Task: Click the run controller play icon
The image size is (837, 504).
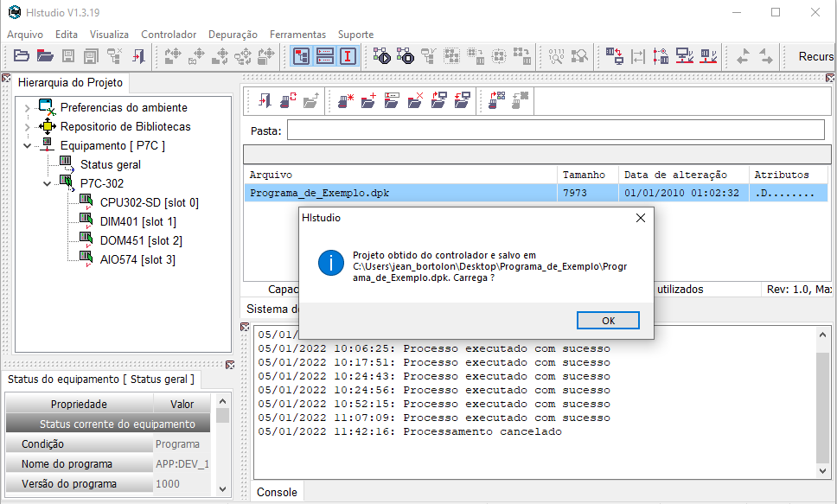Action: click(x=381, y=55)
